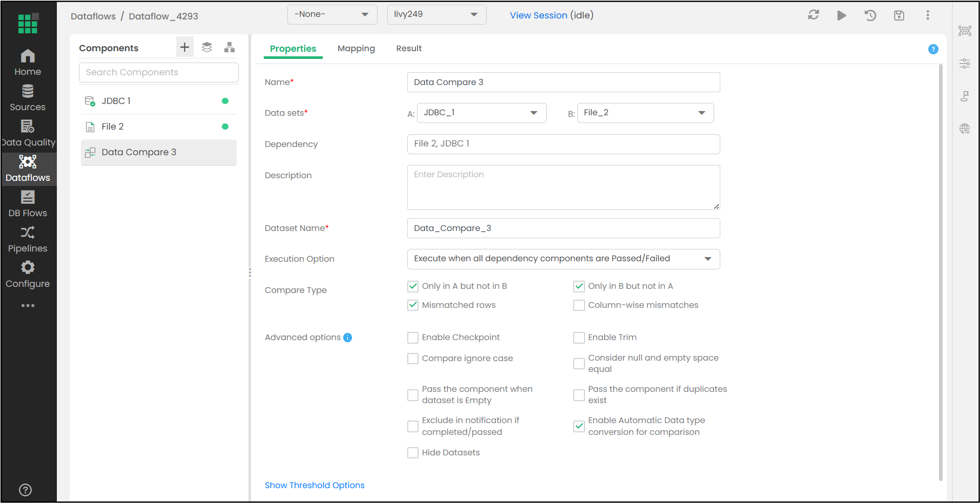
Task: Click Show Threshold Options link
Action: [x=315, y=486]
